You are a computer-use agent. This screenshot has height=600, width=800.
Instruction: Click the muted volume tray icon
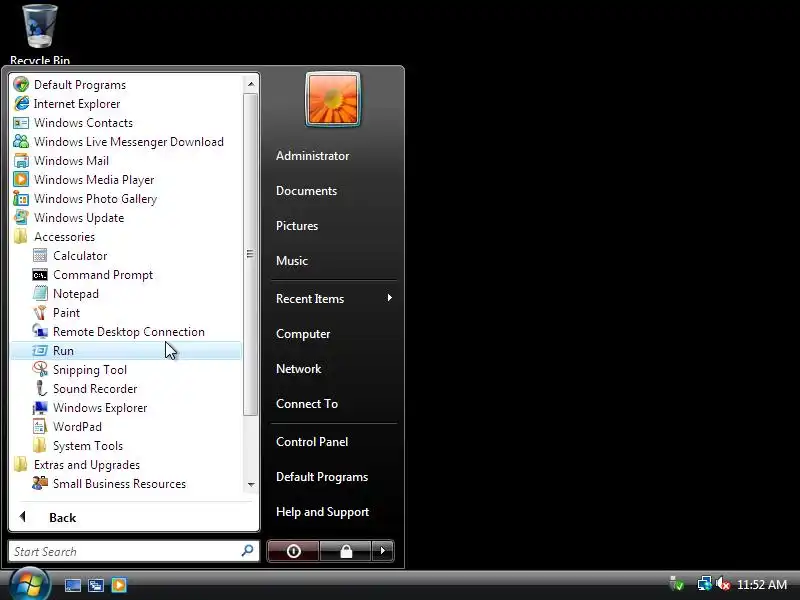tap(723, 584)
